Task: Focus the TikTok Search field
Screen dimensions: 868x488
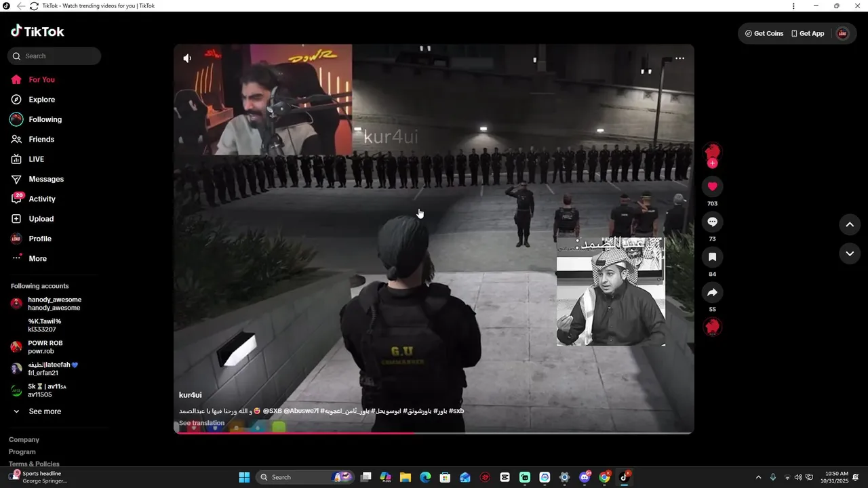Action: click(x=54, y=56)
